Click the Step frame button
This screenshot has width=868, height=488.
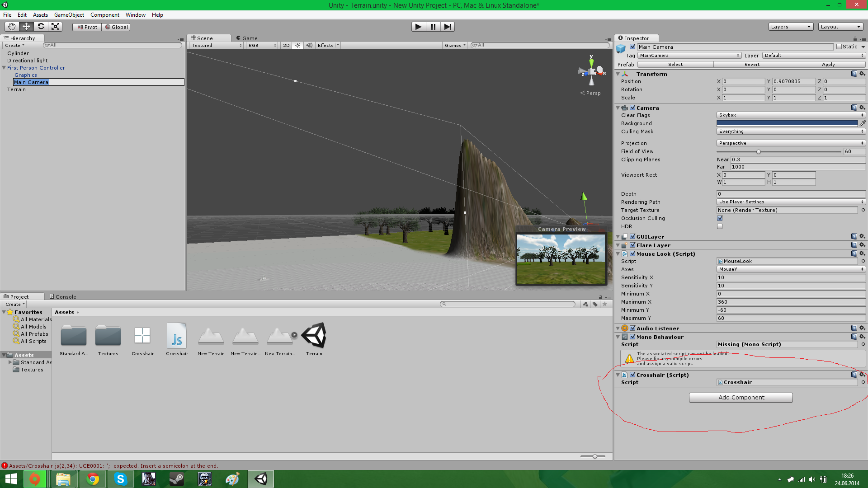tap(448, 27)
